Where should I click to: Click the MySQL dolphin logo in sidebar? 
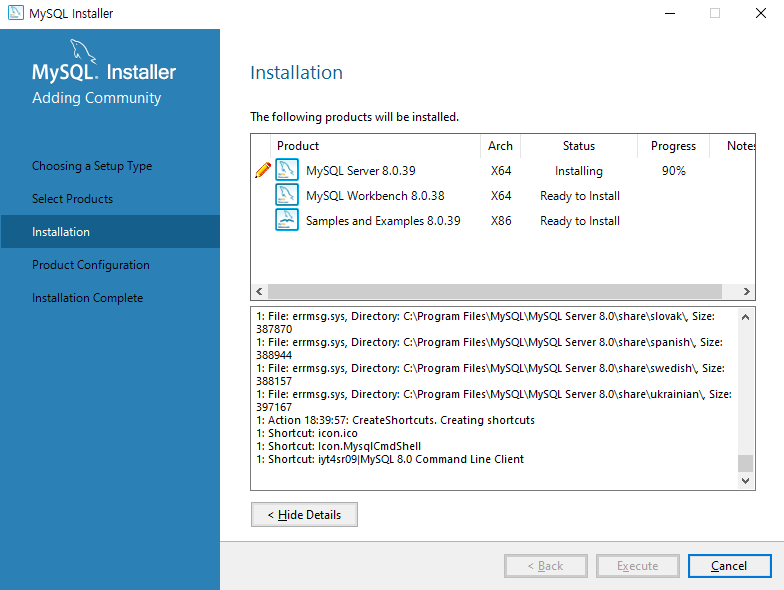pyautogui.click(x=83, y=52)
